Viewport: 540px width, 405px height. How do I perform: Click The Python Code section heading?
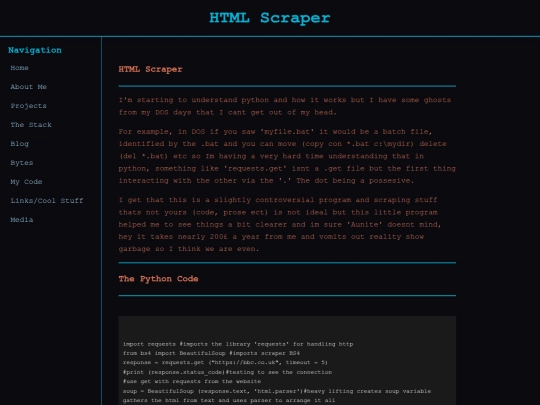click(158, 279)
